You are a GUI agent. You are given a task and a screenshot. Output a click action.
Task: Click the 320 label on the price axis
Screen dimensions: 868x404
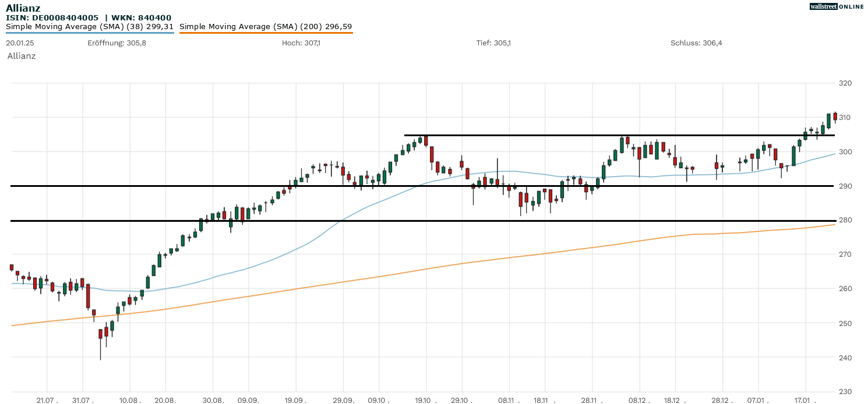tap(845, 83)
